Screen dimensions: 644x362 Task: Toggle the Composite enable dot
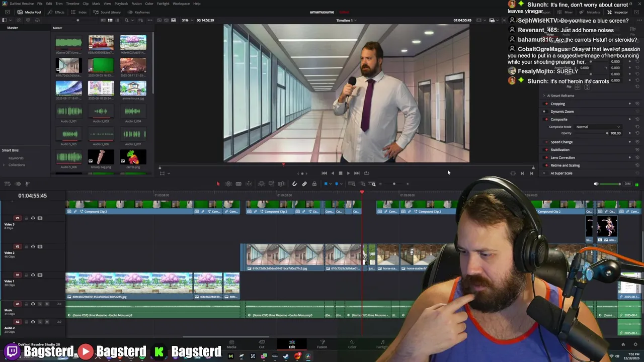click(546, 119)
